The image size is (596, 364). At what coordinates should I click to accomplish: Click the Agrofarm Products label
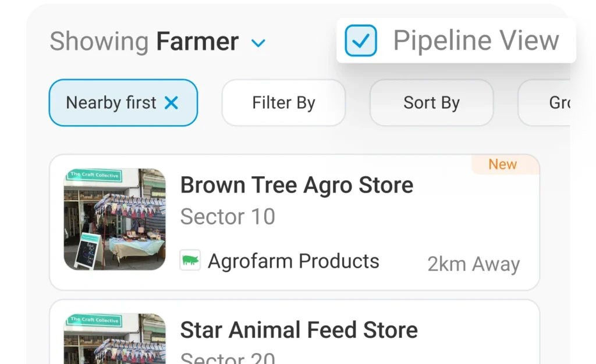293,261
